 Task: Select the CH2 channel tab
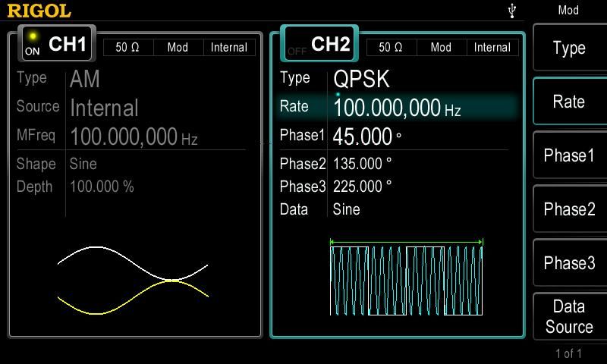pos(330,44)
